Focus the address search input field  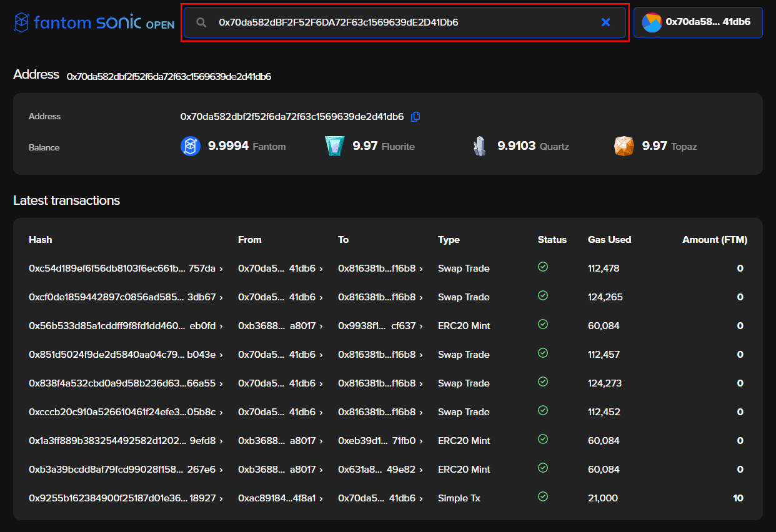click(x=405, y=22)
